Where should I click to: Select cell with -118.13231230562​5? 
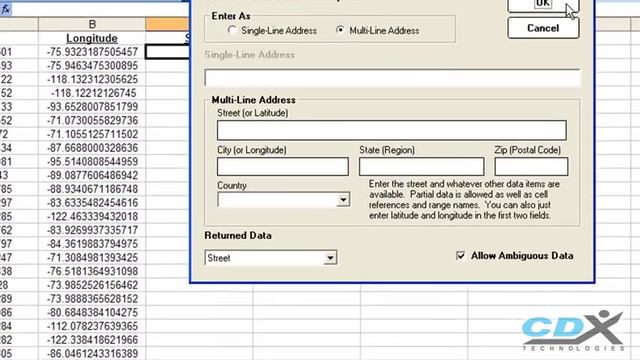(x=92, y=79)
